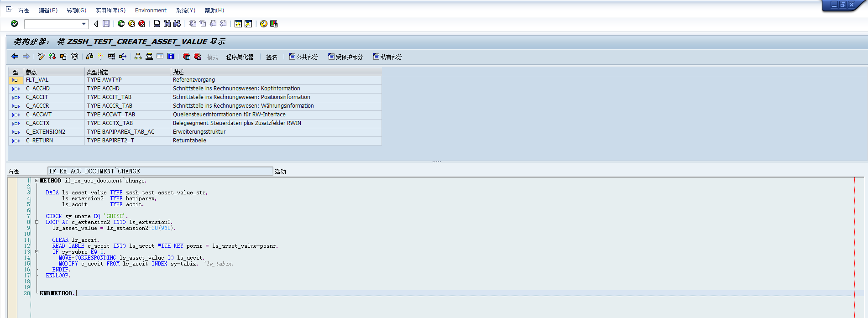Click TYPE ACCIT_TAB type cell
868x318 pixels.
click(x=127, y=97)
